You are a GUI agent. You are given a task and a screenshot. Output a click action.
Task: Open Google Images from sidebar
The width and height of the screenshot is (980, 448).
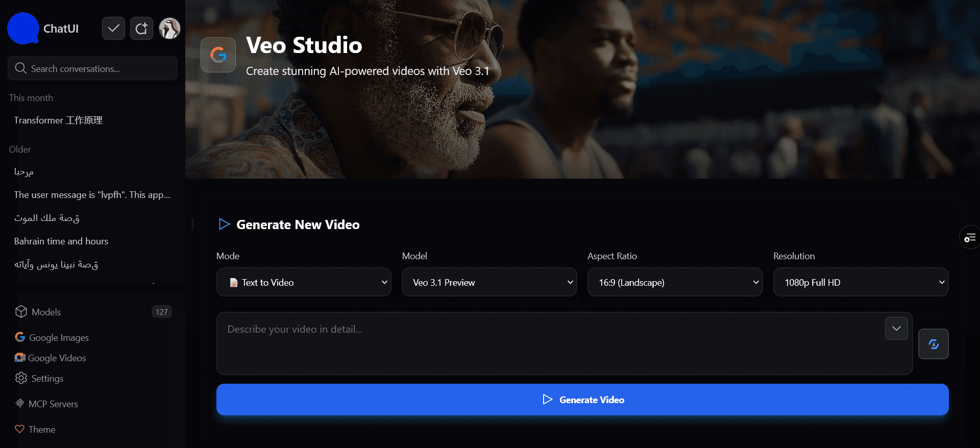[59, 337]
